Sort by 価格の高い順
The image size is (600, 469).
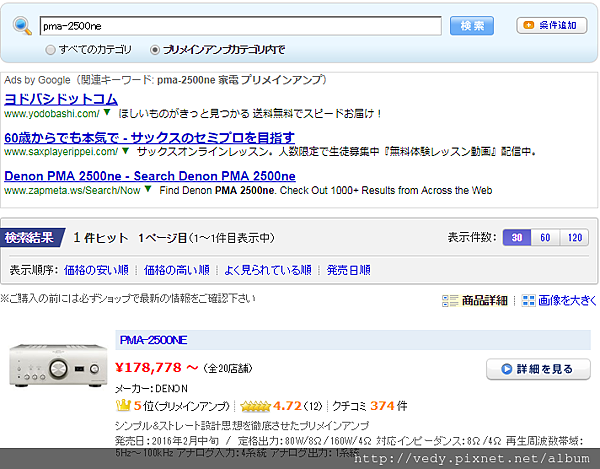click(176, 270)
